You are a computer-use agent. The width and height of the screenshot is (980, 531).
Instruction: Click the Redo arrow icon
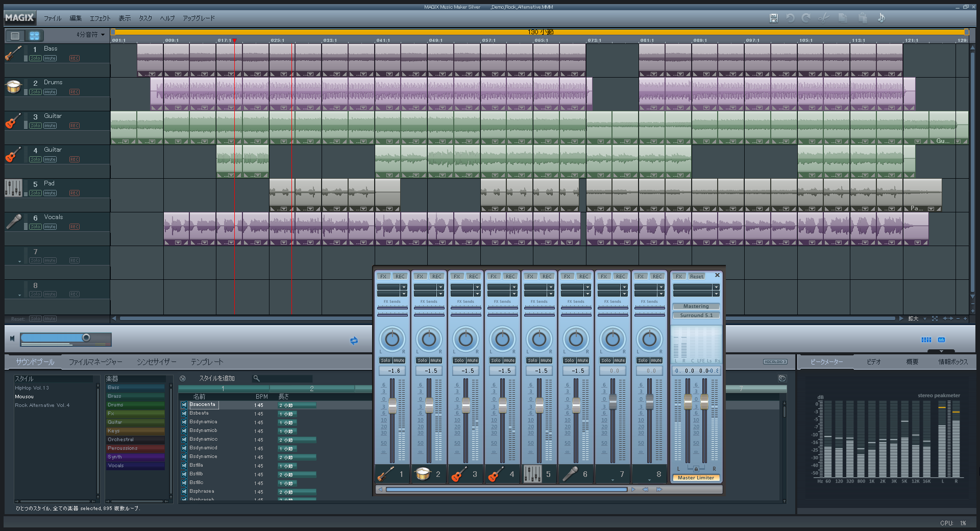[x=806, y=18]
